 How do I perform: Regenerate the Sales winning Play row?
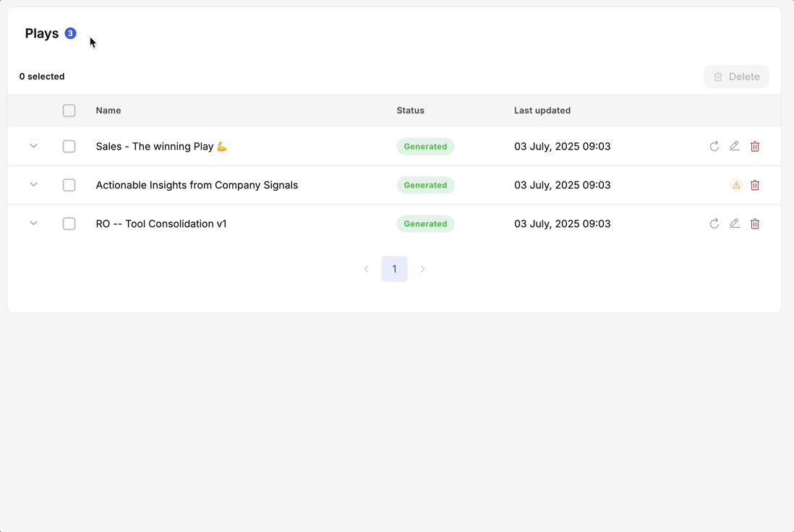714,147
